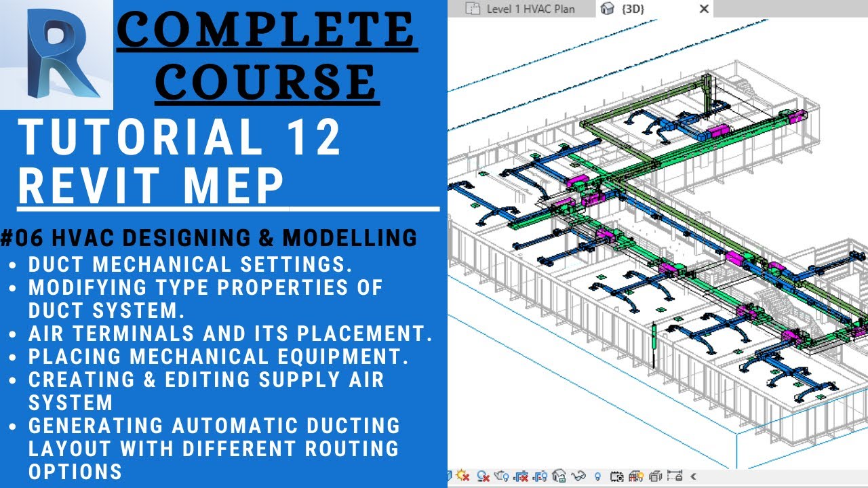Click Temporary Hide/Isolate glasses icon
Viewport: 868px width, 488px height.
578,476
